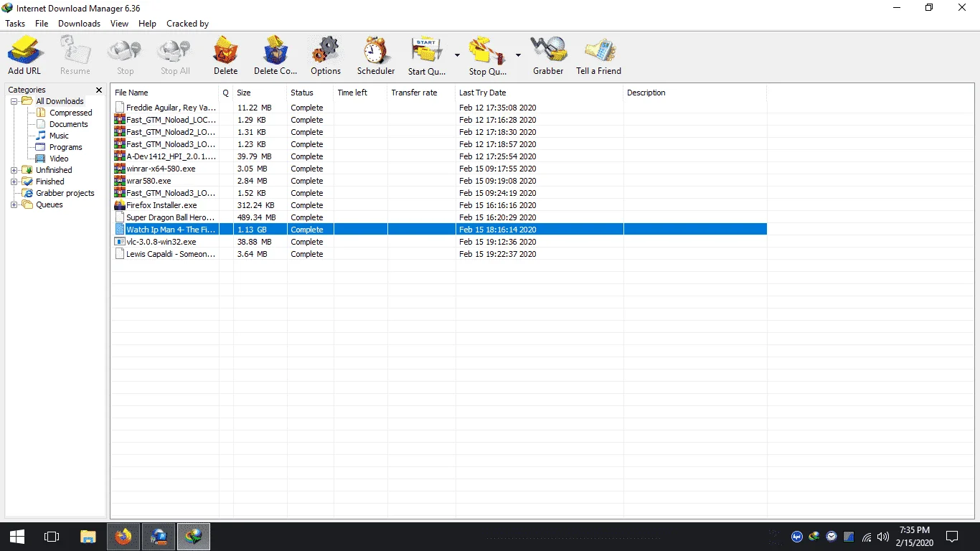Screen dimensions: 980x551
Task: Open the Start Queue dropdown arrow
Action: (x=457, y=55)
